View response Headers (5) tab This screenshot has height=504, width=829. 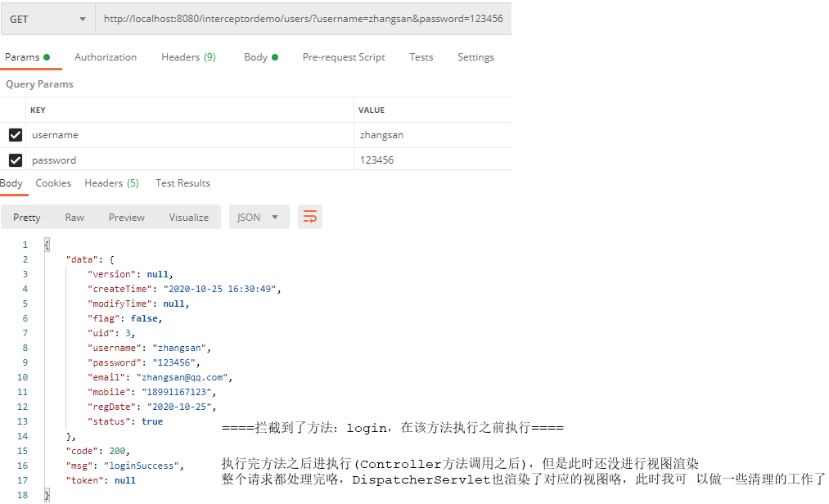[111, 183]
